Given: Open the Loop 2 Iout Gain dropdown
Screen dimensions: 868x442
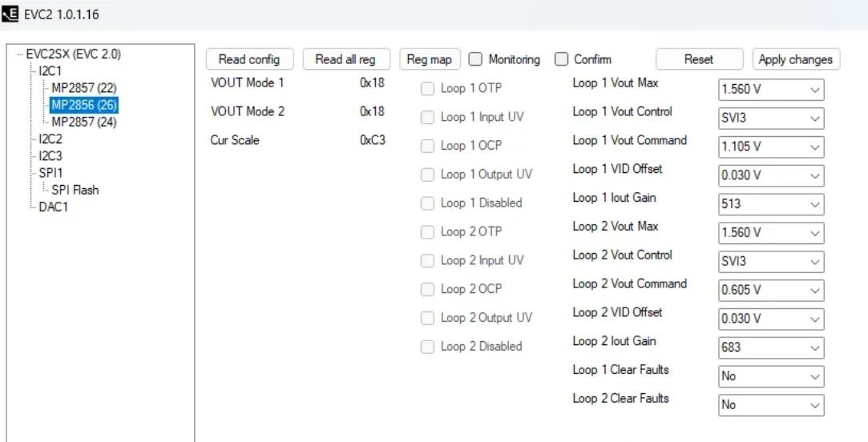Looking at the screenshot, I should click(771, 348).
